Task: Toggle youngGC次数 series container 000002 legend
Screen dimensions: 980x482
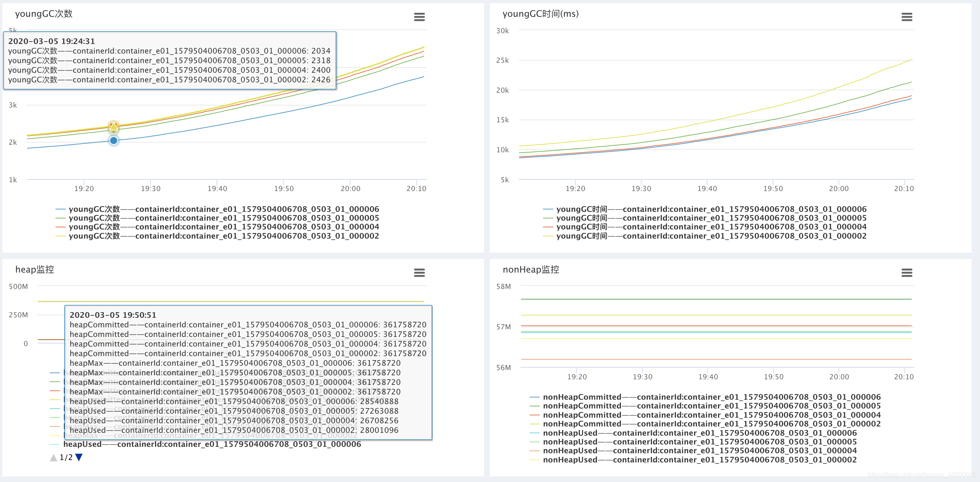Action: (x=218, y=236)
